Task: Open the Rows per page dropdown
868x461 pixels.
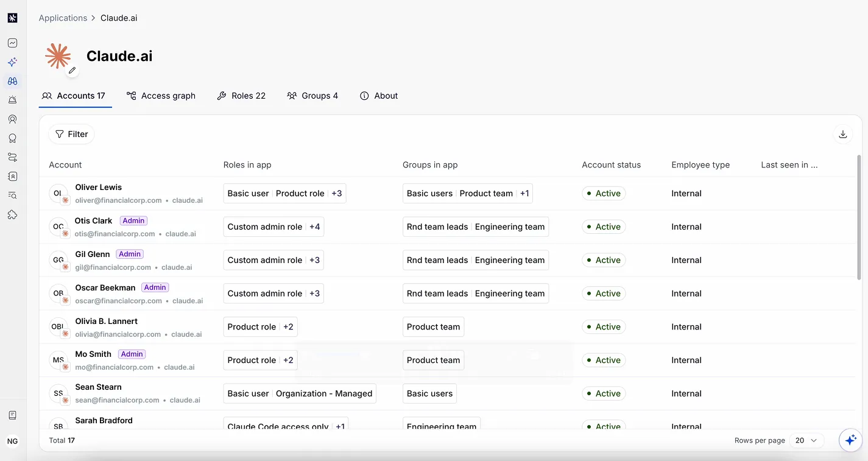Action: coord(806,440)
